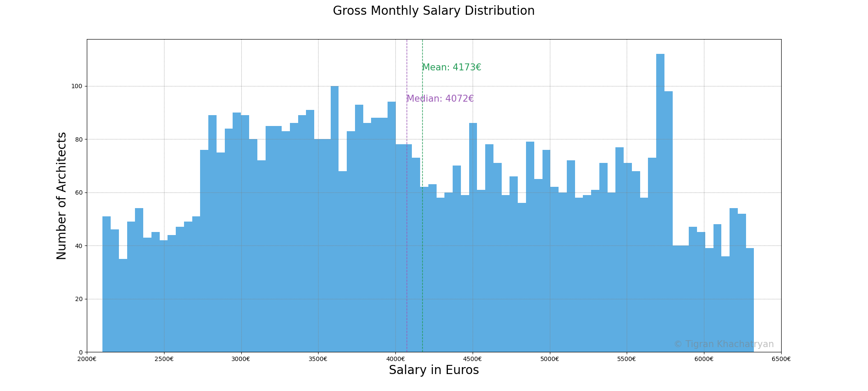Click the tallest histogram bar near 5700€
Viewport: 868px width, 391px height.
[x=660, y=203]
